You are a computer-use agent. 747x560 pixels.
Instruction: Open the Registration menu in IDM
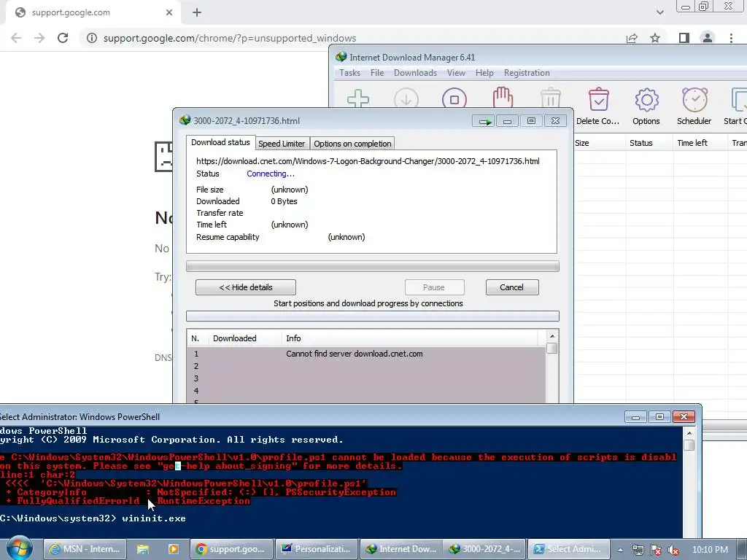[527, 73]
